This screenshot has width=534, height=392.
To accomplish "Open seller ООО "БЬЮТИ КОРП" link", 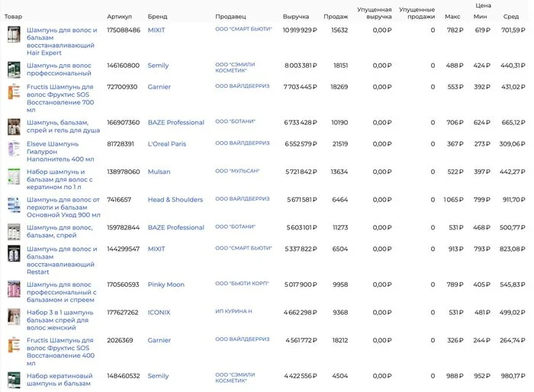I will click(242, 284).
